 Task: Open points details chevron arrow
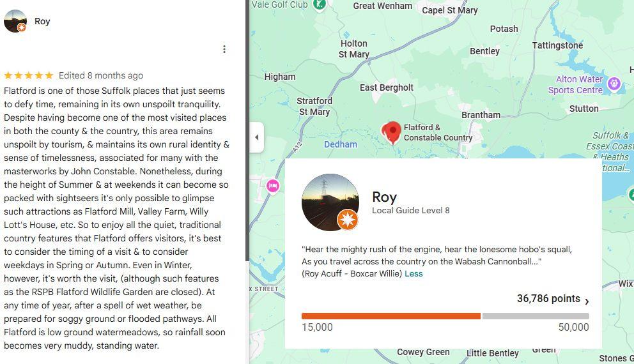pos(587,301)
